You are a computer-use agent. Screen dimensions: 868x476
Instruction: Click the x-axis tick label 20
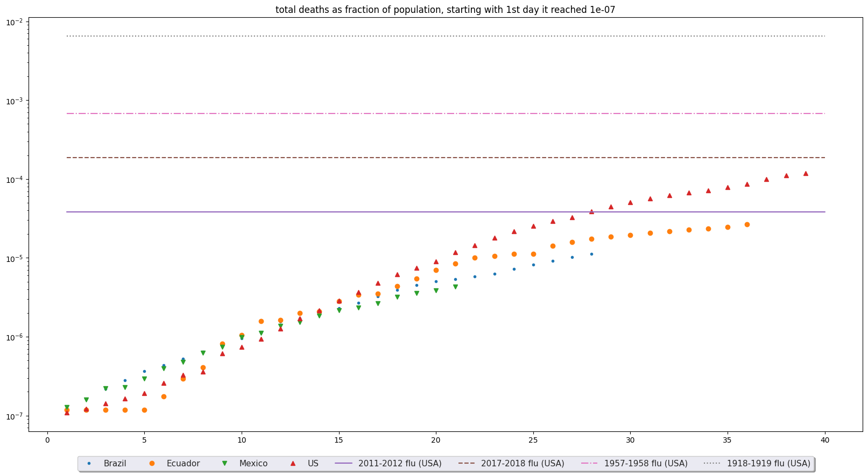coord(436,441)
